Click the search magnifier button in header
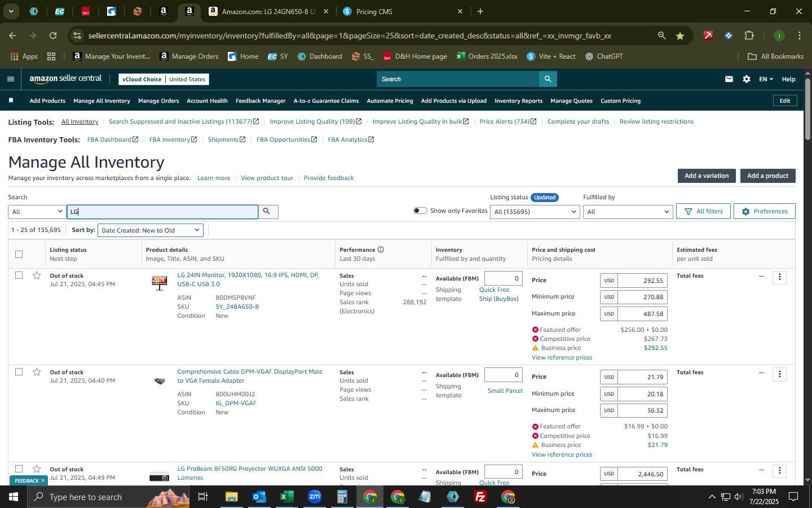 coord(548,79)
